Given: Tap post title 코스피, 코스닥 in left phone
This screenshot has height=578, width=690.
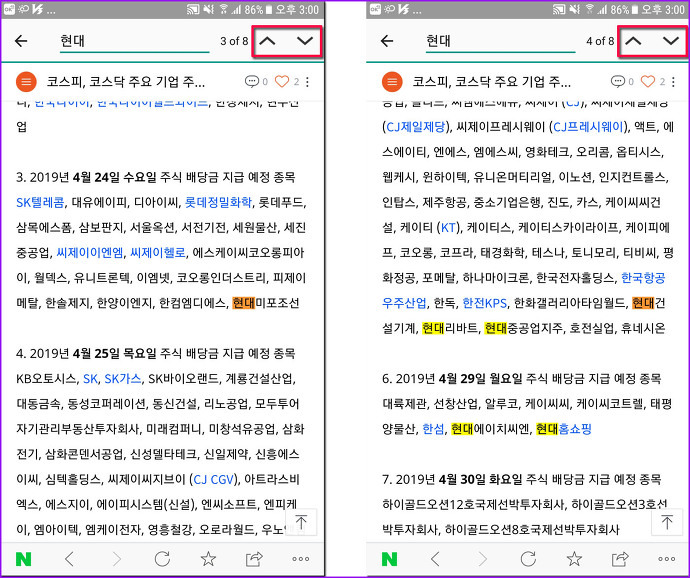Looking at the screenshot, I should click(x=126, y=82).
